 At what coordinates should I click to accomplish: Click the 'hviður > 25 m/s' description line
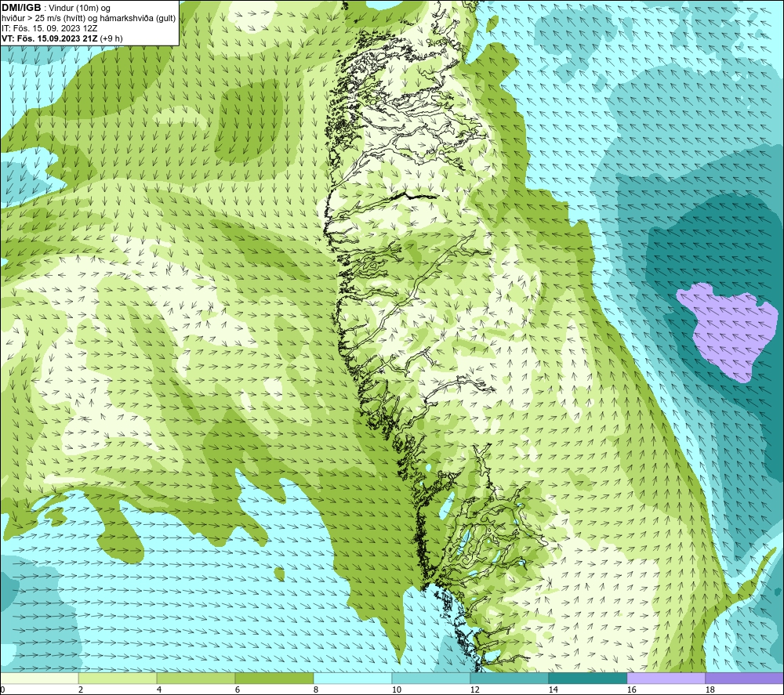[x=89, y=18]
